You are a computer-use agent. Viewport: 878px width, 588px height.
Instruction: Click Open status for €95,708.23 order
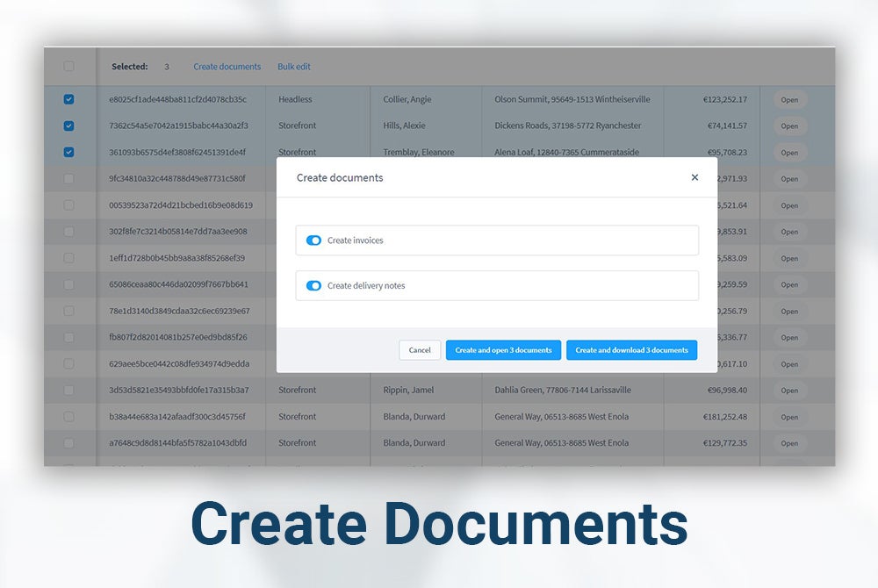(789, 152)
